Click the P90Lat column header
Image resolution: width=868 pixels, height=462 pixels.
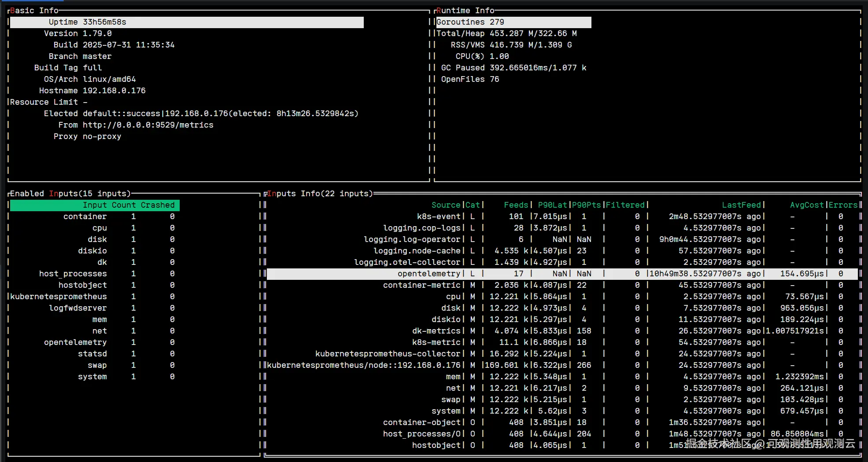[552, 205]
